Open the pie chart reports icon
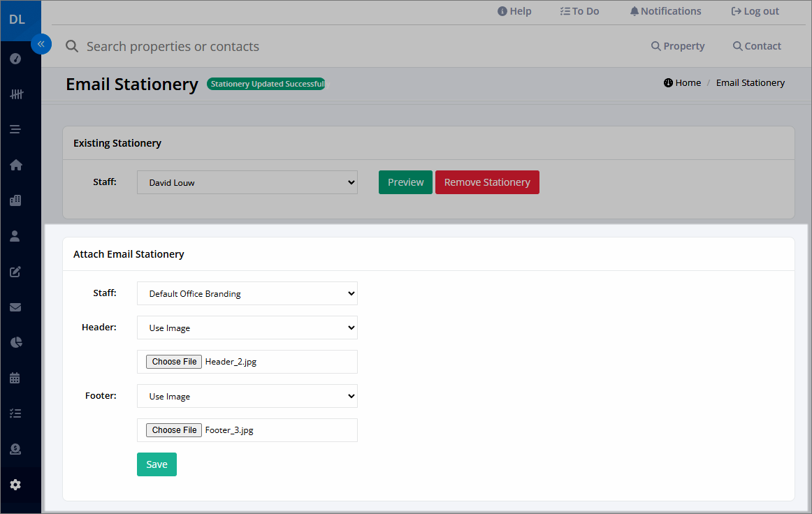The image size is (812, 514). tap(16, 342)
